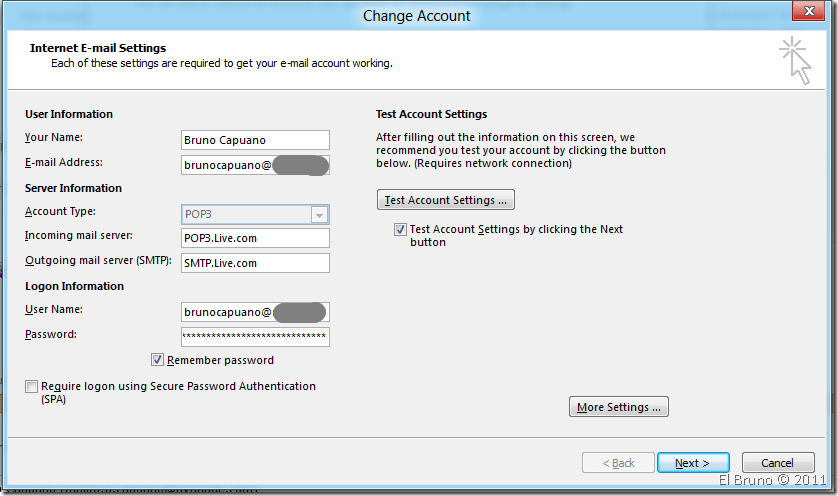The image size is (838, 496).
Task: Uncheck Test Account Settings by clicking Next
Action: (x=400, y=230)
